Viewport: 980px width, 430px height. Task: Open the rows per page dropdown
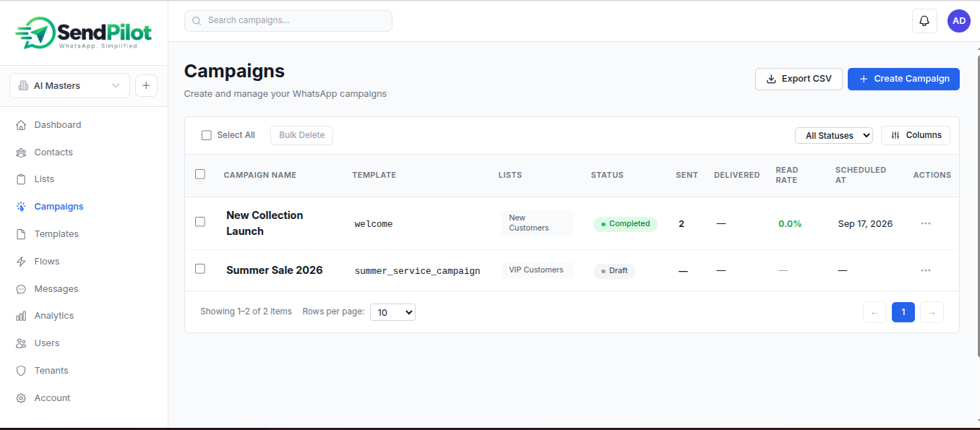coord(392,312)
